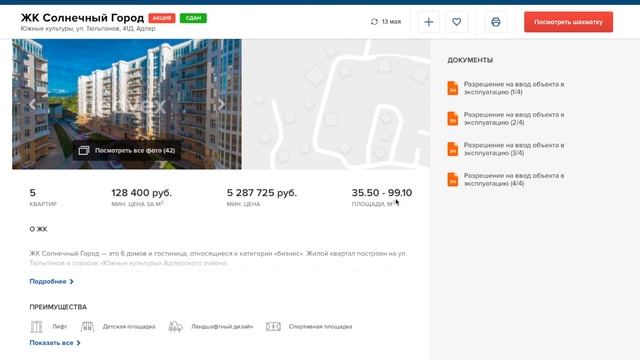Image resolution: width=640 pixels, height=360 pixels.
Task: Click the 128 400 руб. price value
Action: pyautogui.click(x=142, y=193)
